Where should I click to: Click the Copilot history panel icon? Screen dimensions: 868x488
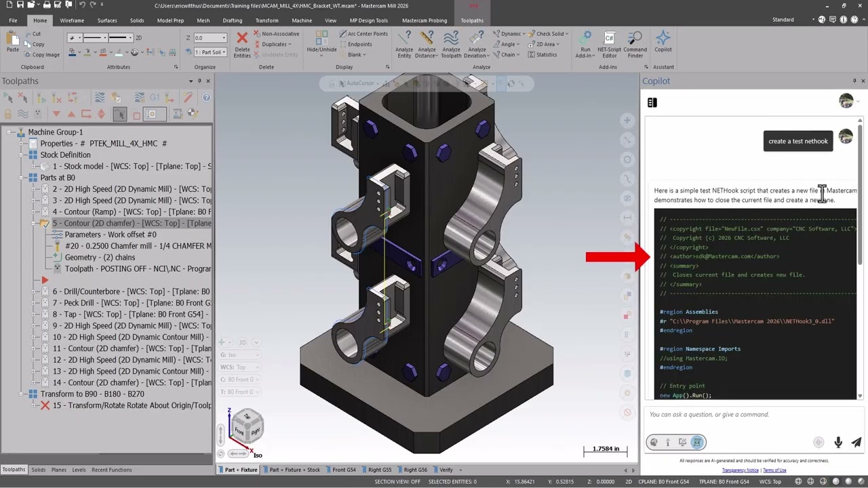(x=652, y=102)
